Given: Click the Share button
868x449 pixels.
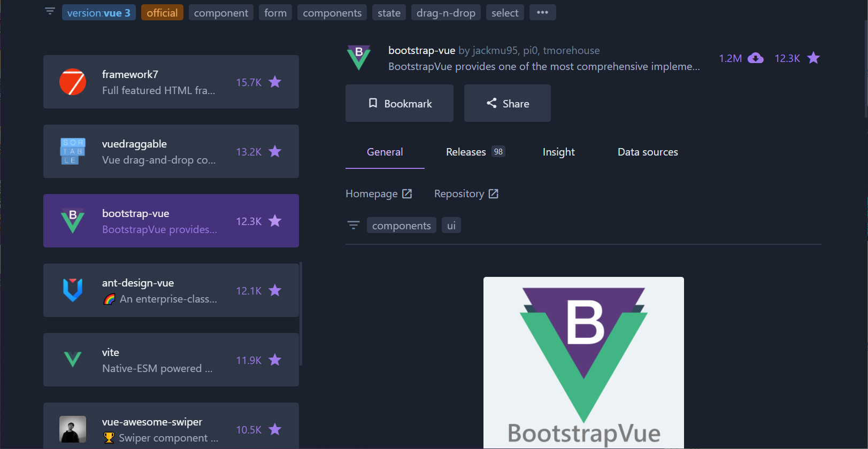Looking at the screenshot, I should pos(508,103).
